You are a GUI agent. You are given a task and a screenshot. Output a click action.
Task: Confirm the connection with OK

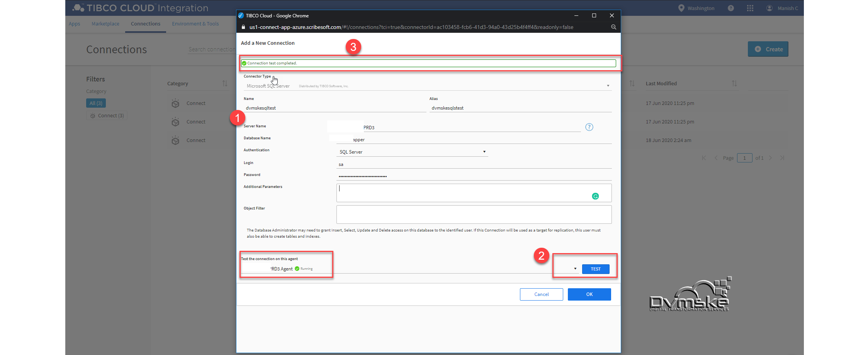[589, 294]
